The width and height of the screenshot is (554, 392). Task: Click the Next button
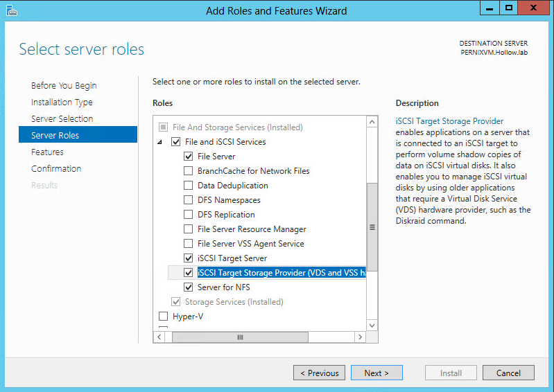(x=376, y=373)
